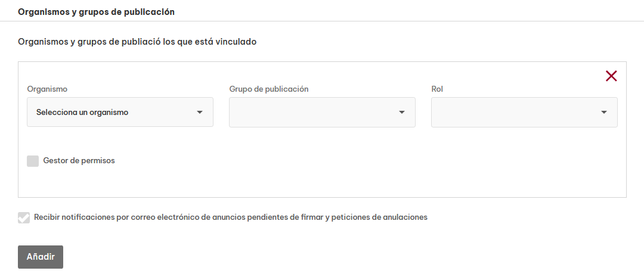
Task: Click the 'Gestor de permisos' checkbox label
Action: [79, 160]
